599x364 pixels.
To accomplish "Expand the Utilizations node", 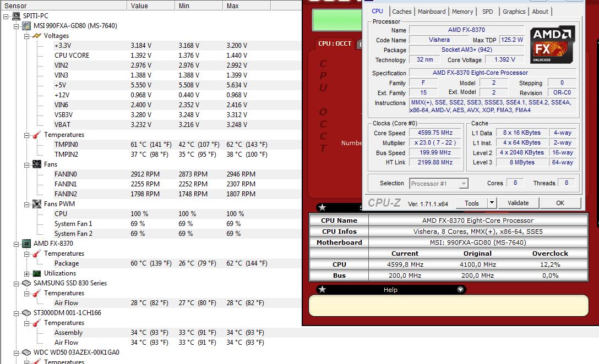I will [26, 274].
